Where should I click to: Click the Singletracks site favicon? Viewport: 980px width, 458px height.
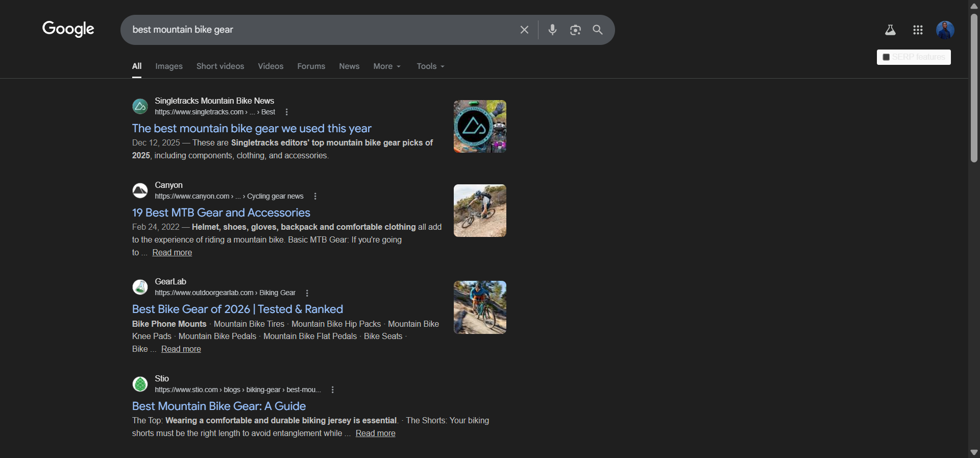tap(140, 106)
